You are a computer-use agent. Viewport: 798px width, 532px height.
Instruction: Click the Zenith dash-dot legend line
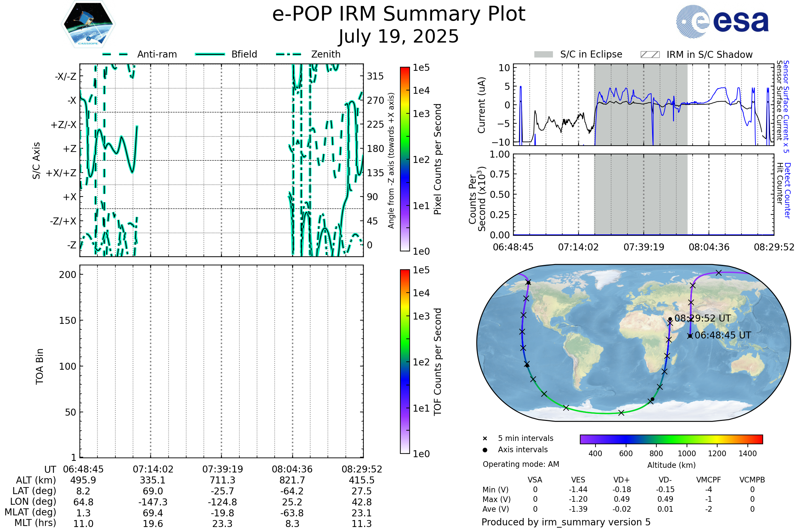point(288,54)
